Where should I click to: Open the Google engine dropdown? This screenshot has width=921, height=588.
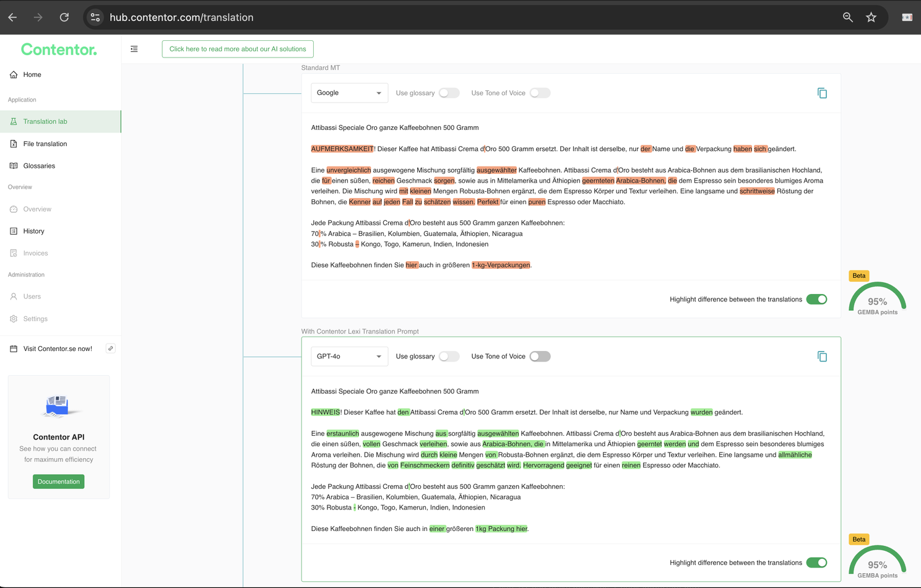[x=349, y=93]
